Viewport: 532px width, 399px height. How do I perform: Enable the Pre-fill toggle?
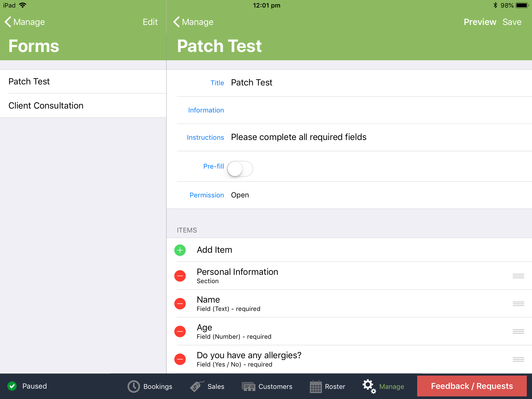tap(240, 169)
